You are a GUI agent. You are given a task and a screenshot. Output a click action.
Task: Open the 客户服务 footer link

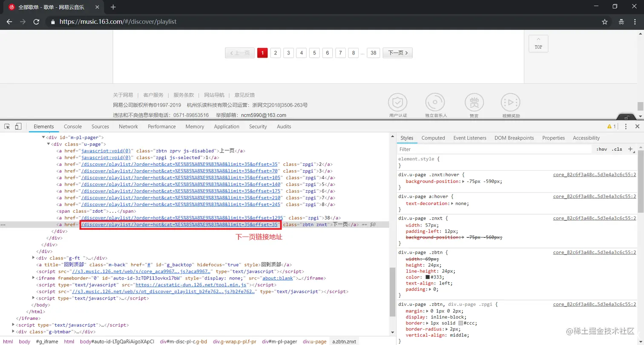153,95
